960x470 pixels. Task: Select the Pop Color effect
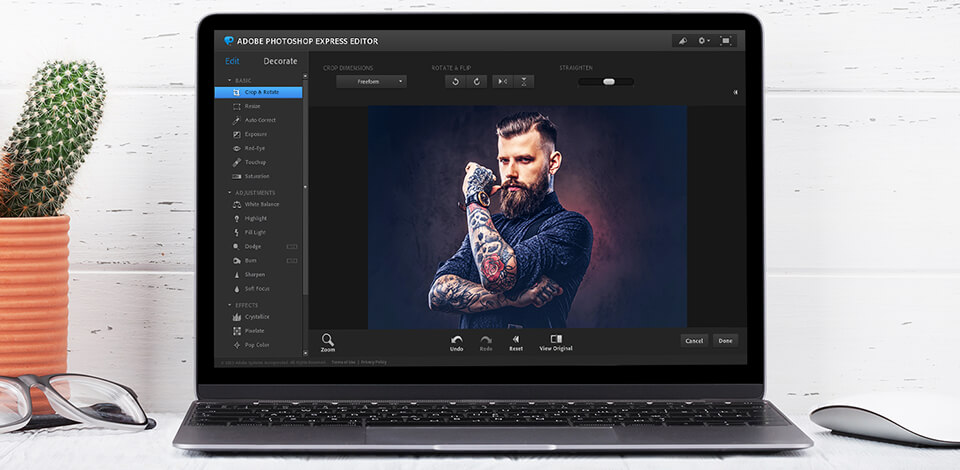(x=251, y=345)
